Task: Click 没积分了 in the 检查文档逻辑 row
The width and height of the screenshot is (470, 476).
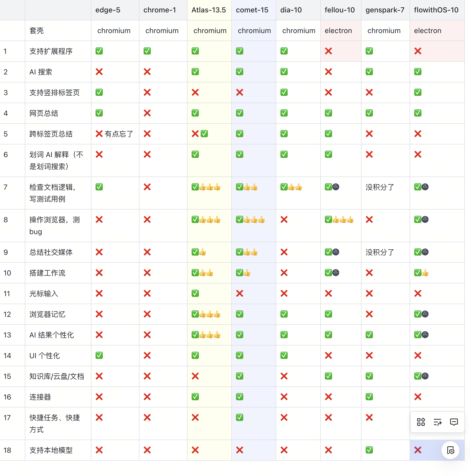Action: [x=380, y=187]
